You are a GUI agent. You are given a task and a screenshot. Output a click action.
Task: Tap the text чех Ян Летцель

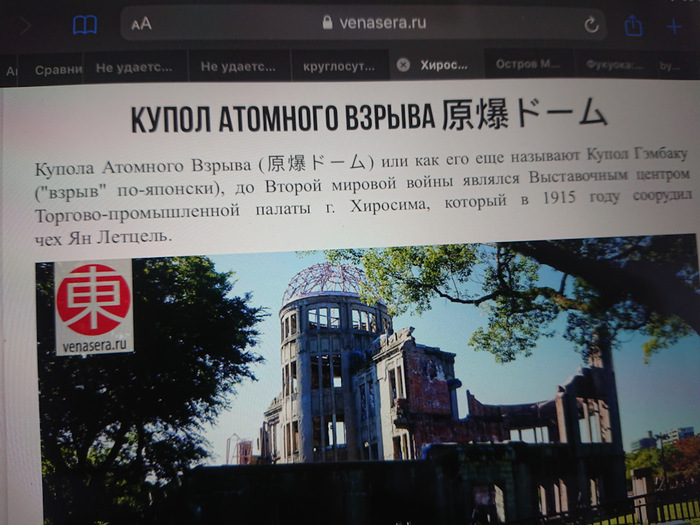point(103,237)
